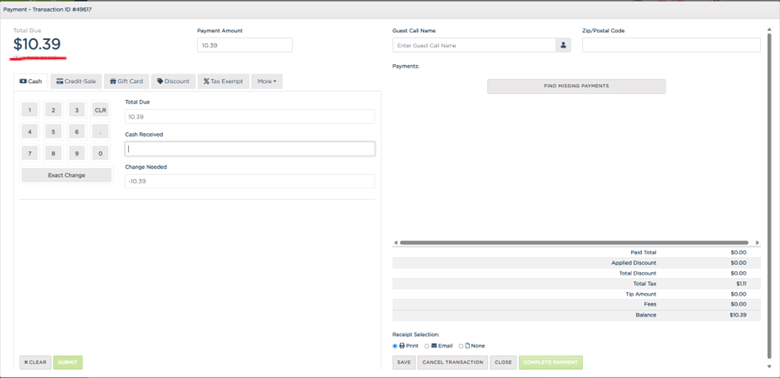Click the Total Tax value $1.11
780x378 pixels.
coord(741,284)
